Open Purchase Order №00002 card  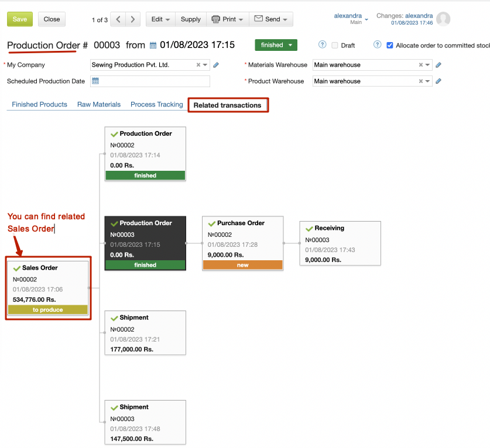click(x=242, y=243)
